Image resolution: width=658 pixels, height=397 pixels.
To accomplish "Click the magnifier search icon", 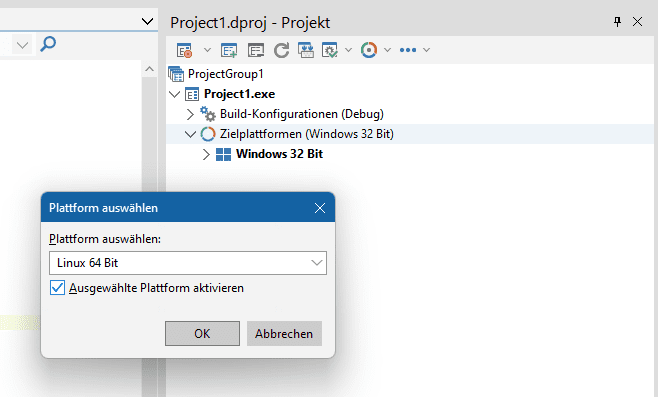I will [x=48, y=44].
